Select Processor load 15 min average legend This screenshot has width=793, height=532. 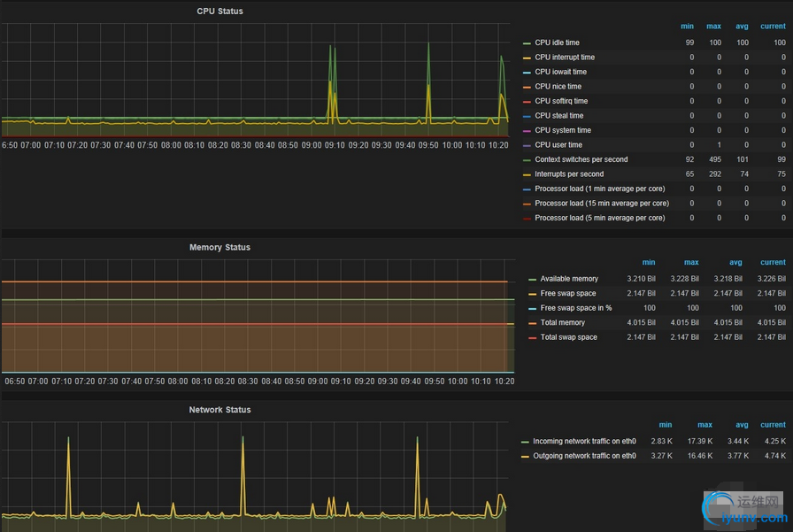pos(602,204)
